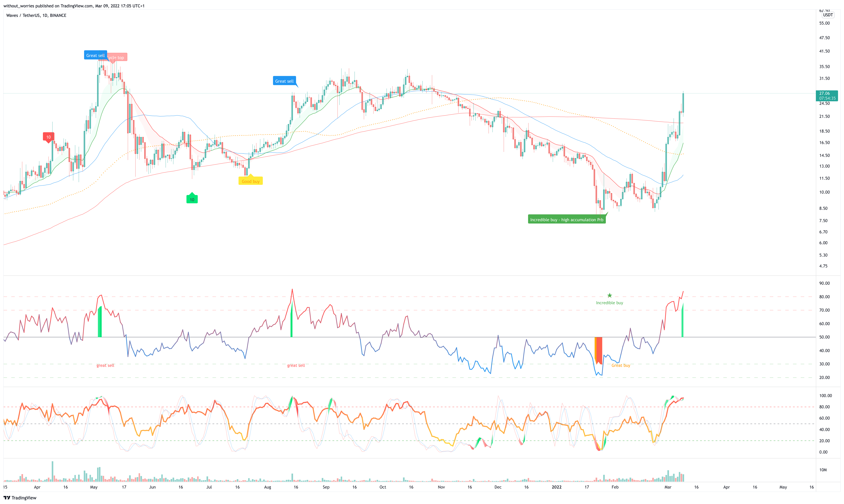Screen dimensions: 844x504
Task: Click the 21.50 price axis value
Action: (x=824, y=116)
